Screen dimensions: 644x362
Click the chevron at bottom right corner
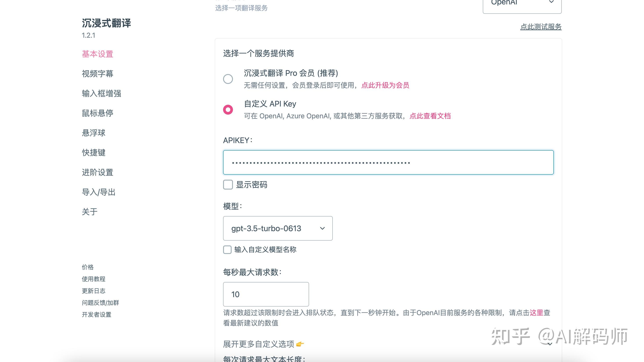[x=549, y=344]
